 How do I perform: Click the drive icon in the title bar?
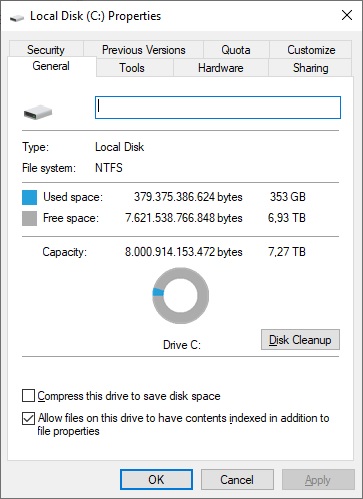point(17,17)
